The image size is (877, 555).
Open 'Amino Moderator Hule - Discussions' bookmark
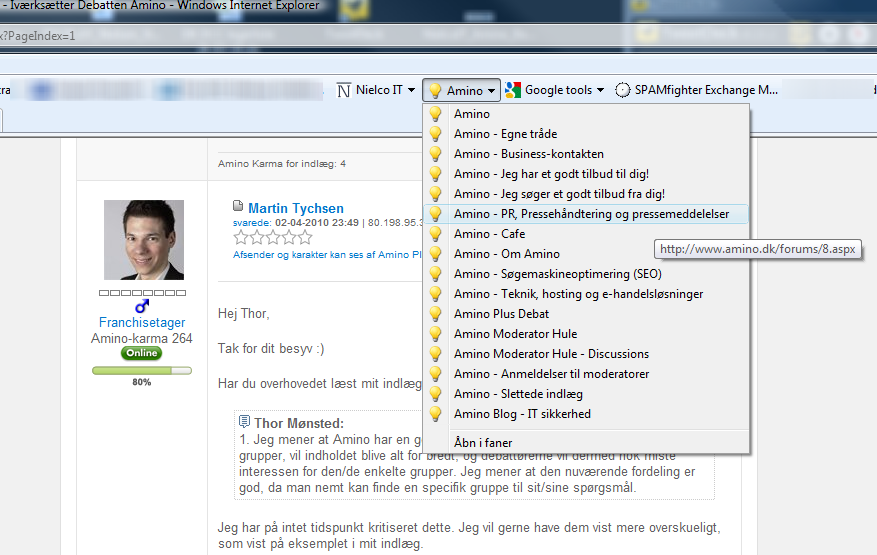pyautogui.click(x=586, y=354)
